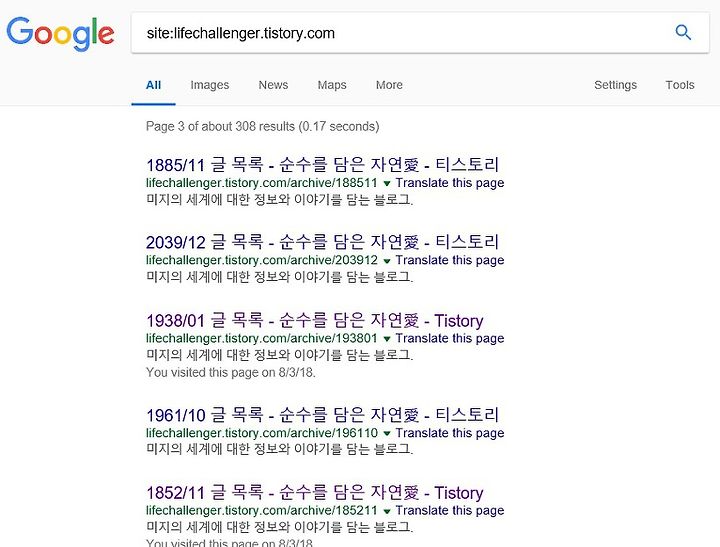The height and width of the screenshot is (547, 720).
Task: Click Translate this page for archive/203912
Action: coord(450,260)
